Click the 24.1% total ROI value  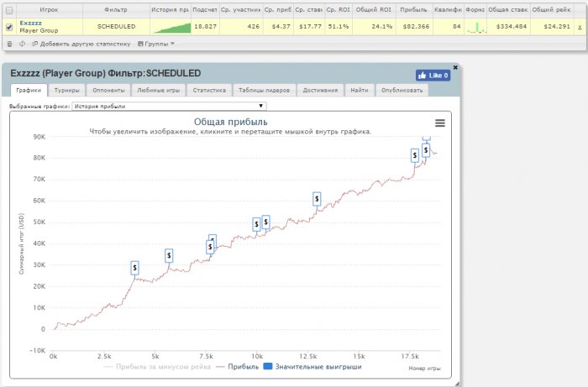pyautogui.click(x=382, y=27)
